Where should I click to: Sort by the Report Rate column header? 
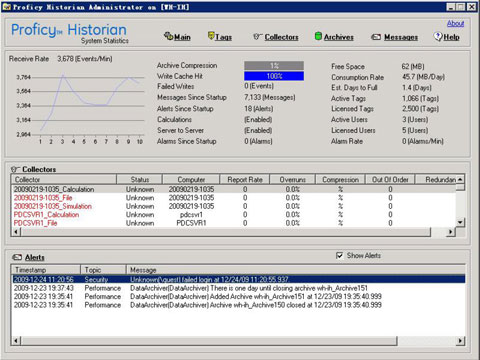click(245, 179)
